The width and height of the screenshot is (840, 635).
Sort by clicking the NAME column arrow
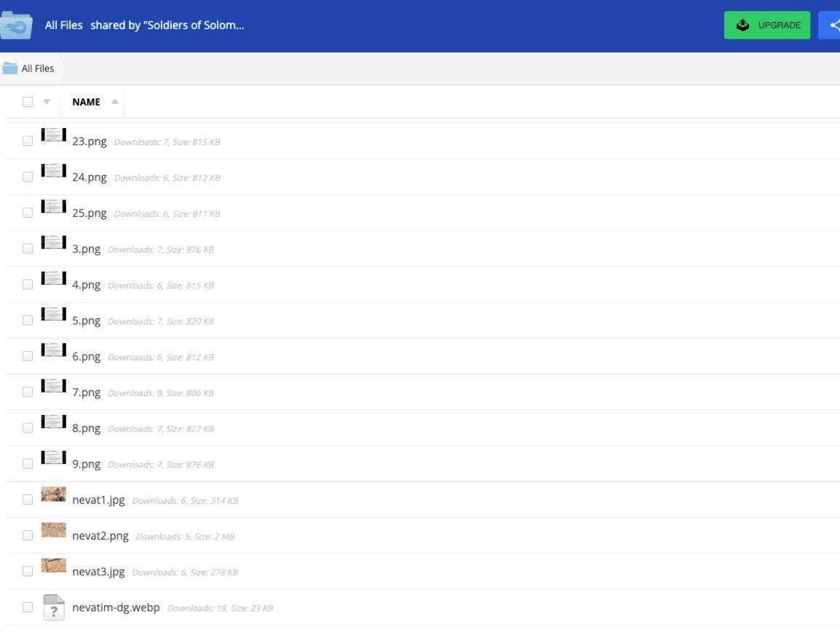tap(115, 102)
